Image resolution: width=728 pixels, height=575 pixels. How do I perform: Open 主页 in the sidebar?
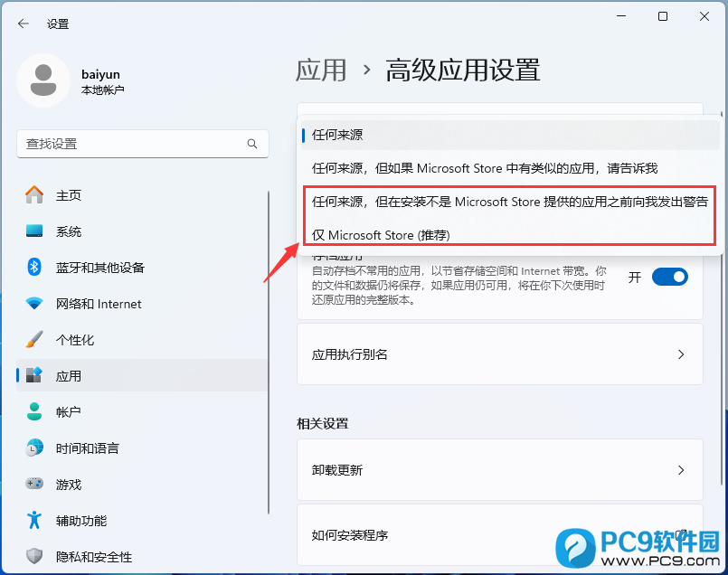click(x=142, y=195)
